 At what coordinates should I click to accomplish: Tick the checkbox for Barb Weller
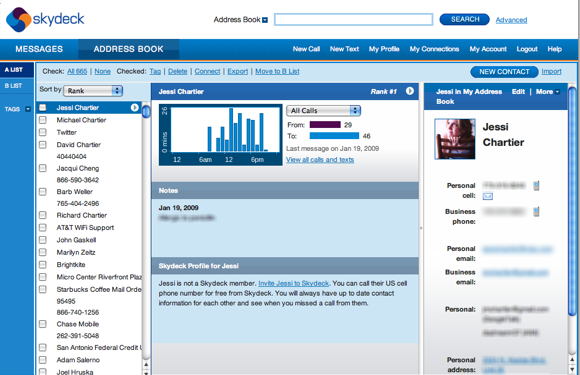point(43,192)
